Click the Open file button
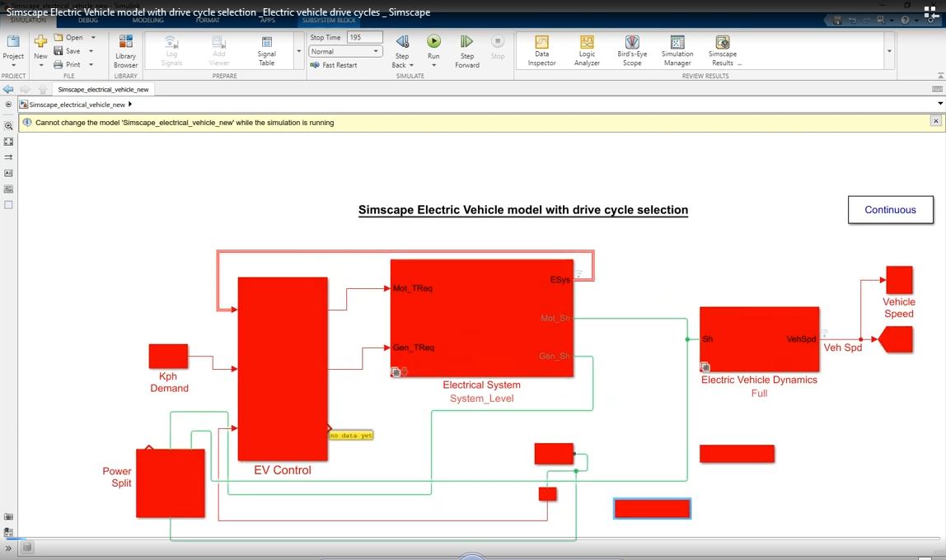Viewport: 946px width, 560px height. pos(68,37)
